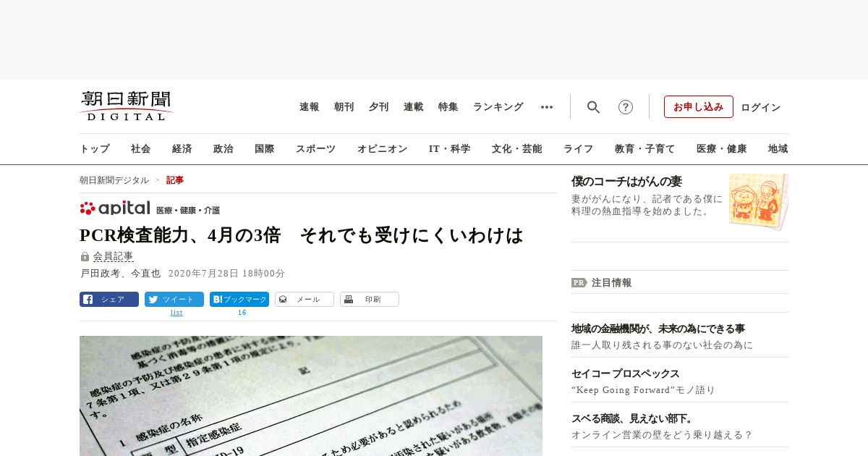The image size is (868, 456).
Task: Open スベる商談、見えない部下。 link
Action: pyautogui.click(x=632, y=418)
